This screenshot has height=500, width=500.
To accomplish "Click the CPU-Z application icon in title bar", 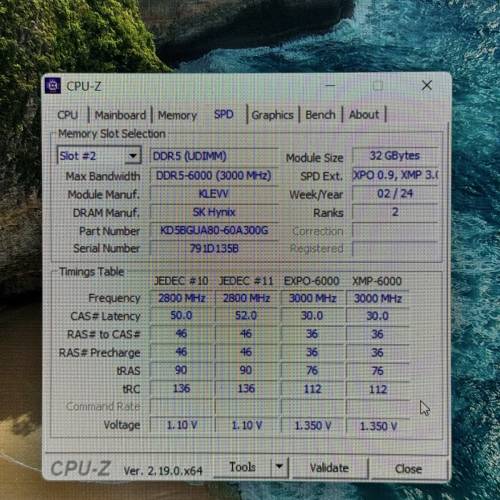I will [53, 86].
